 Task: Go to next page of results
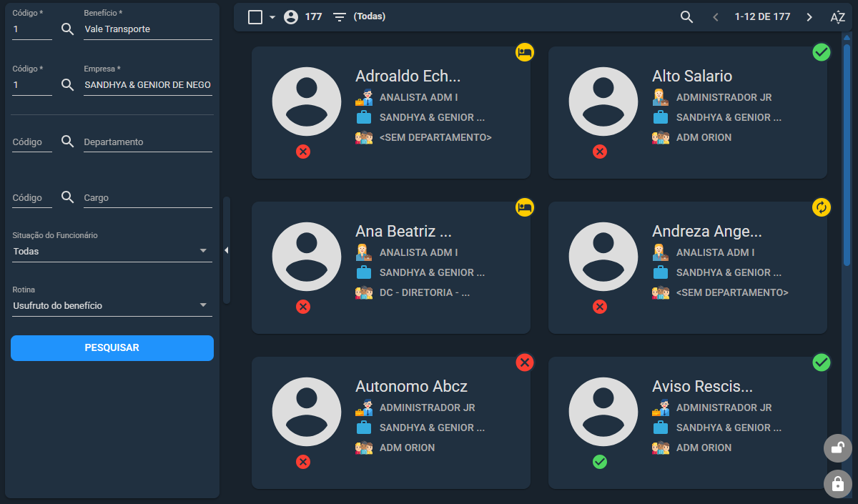click(809, 17)
